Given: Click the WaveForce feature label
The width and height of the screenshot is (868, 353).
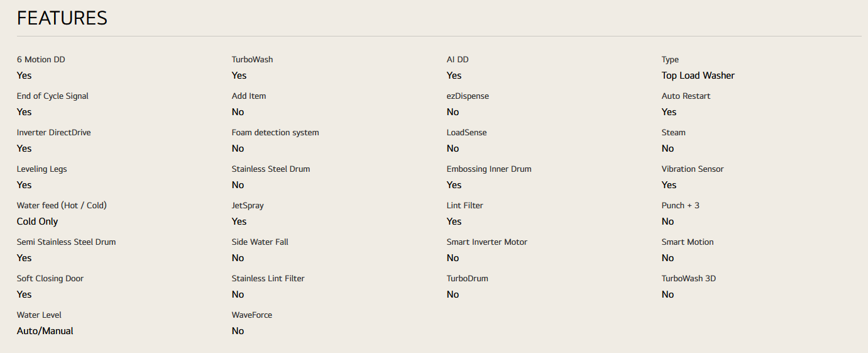Looking at the screenshot, I should point(251,315).
